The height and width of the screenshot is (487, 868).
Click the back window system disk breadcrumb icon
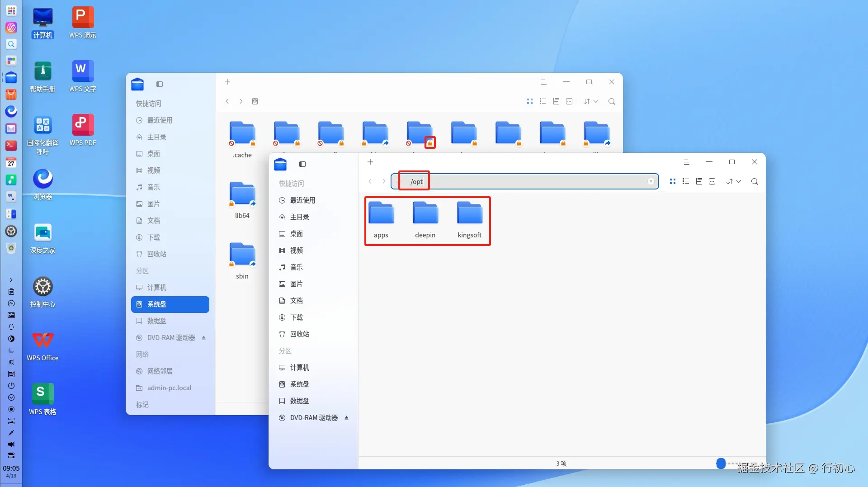click(x=255, y=101)
